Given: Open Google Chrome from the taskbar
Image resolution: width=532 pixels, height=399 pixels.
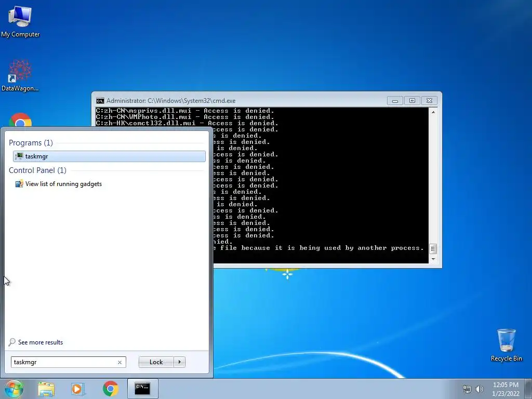Looking at the screenshot, I should (x=110, y=389).
